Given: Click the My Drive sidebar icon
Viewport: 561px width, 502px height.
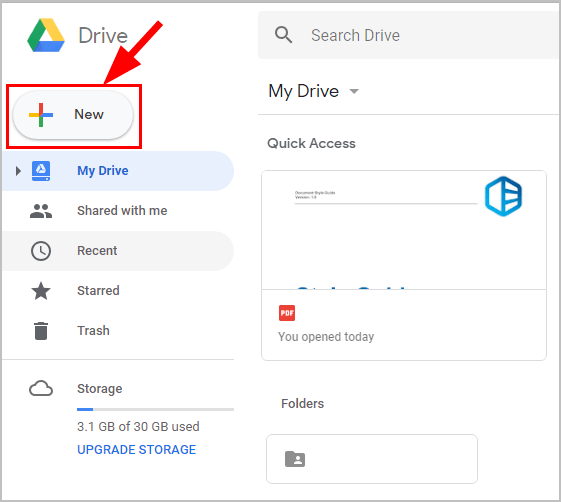Looking at the screenshot, I should [41, 171].
